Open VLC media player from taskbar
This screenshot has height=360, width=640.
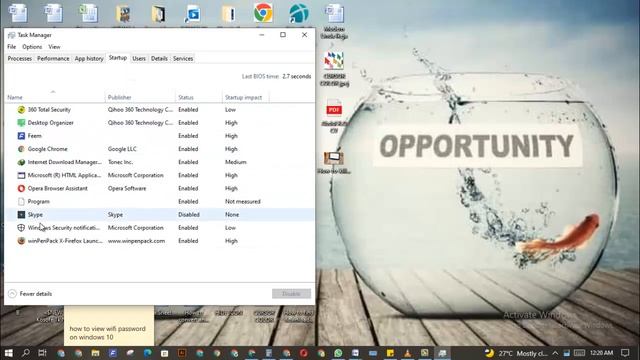point(407,353)
